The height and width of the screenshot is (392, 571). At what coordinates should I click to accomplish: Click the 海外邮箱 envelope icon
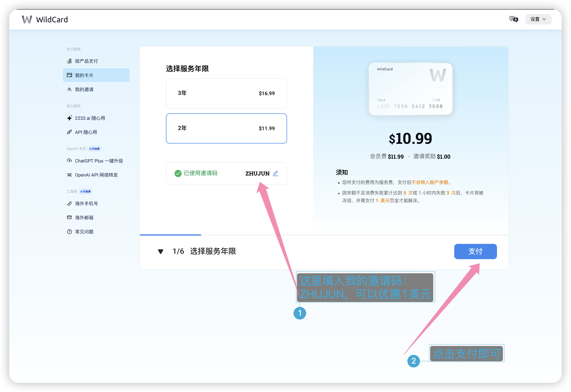click(69, 217)
